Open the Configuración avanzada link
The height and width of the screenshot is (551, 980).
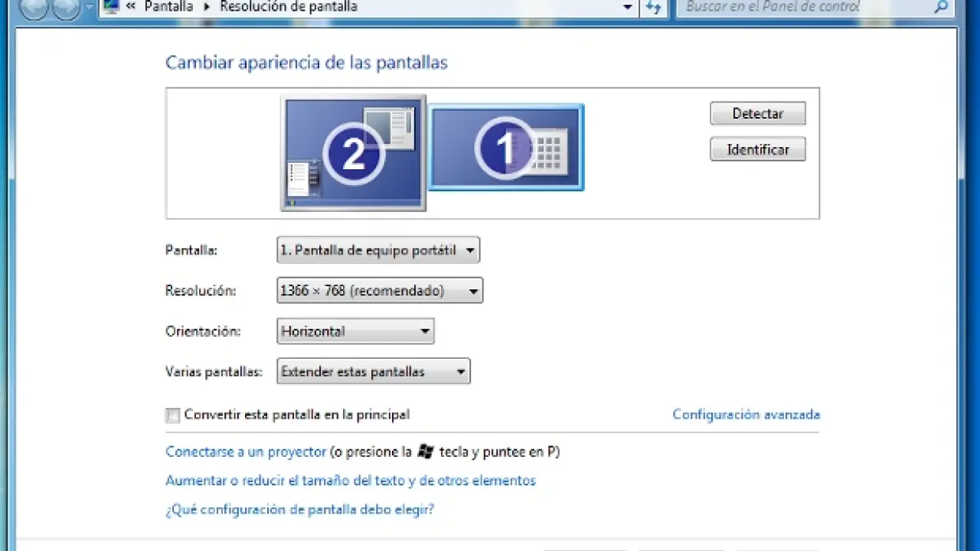[x=746, y=414]
